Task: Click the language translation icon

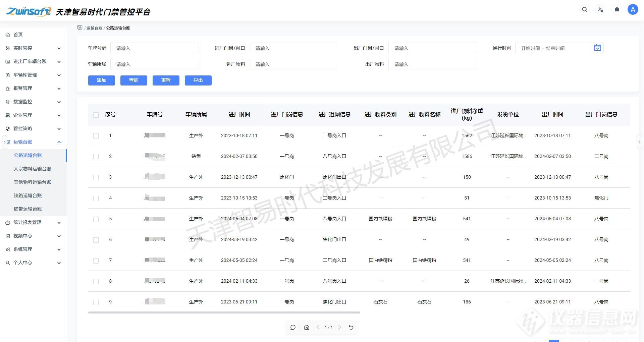Action: click(x=601, y=10)
